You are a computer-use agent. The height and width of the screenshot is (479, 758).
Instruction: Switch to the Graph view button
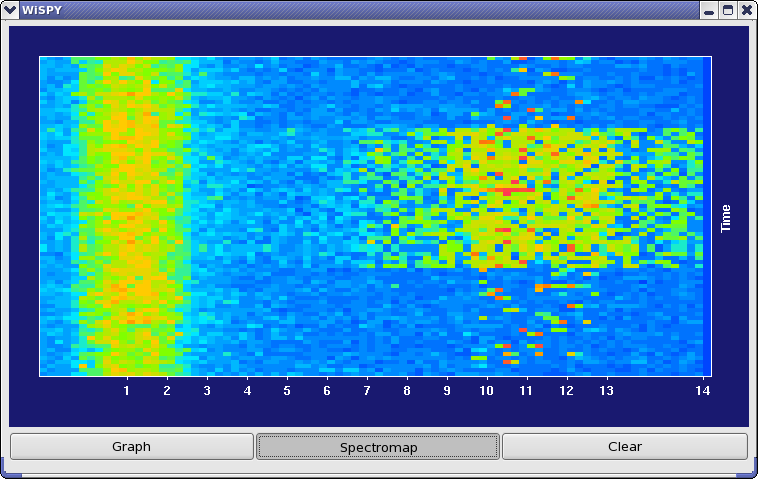pyautogui.click(x=131, y=447)
